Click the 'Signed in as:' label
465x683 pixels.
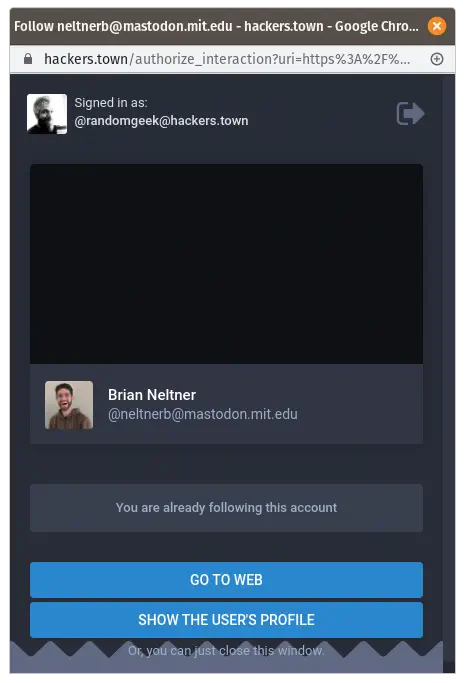pos(111,103)
